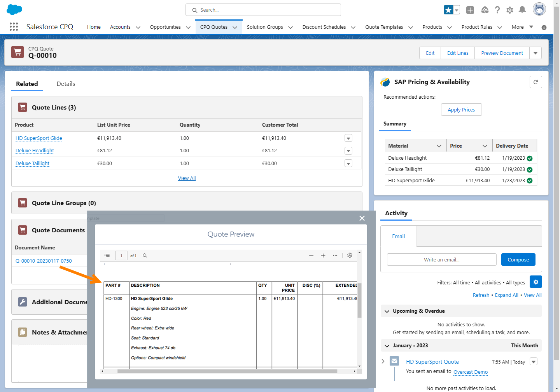Open the Deluxe Headlight product link
Image resolution: width=560 pixels, height=392 pixels.
click(35, 151)
